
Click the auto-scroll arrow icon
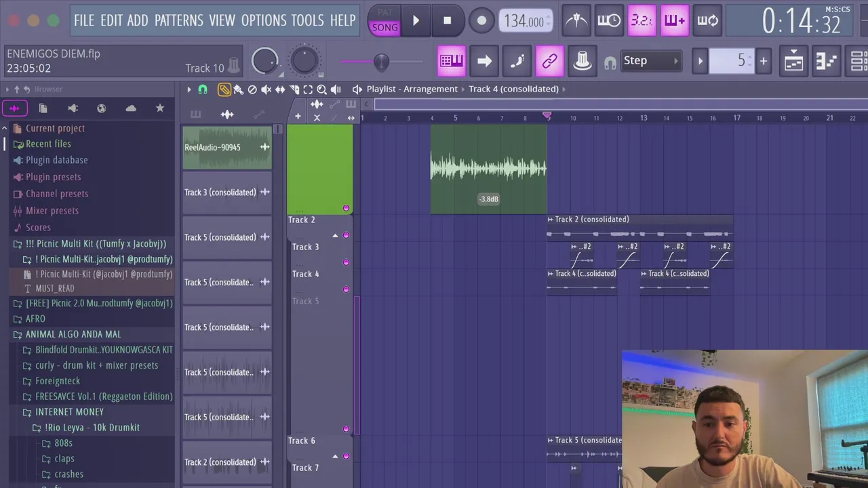(x=484, y=61)
